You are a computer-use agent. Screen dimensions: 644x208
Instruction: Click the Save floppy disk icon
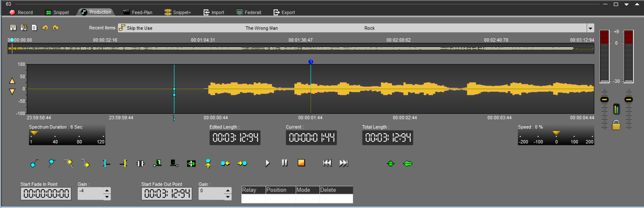coord(13,27)
